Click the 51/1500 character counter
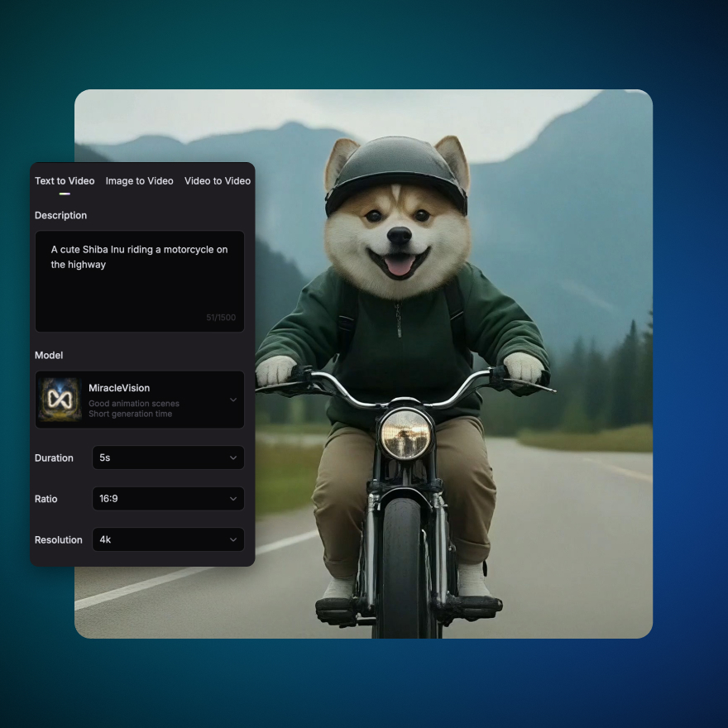Screen dimensions: 728x728 coord(222,317)
